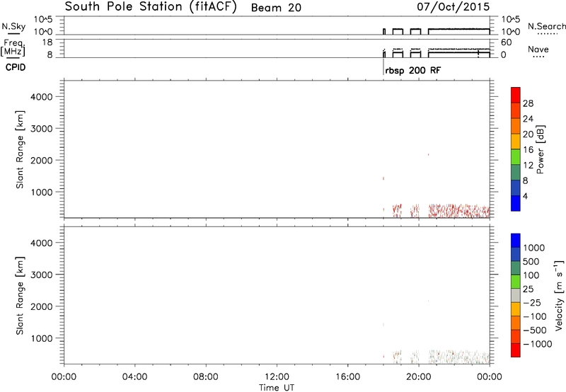
Task: Click the "8" frequency axis tick label
Action: pos(50,55)
